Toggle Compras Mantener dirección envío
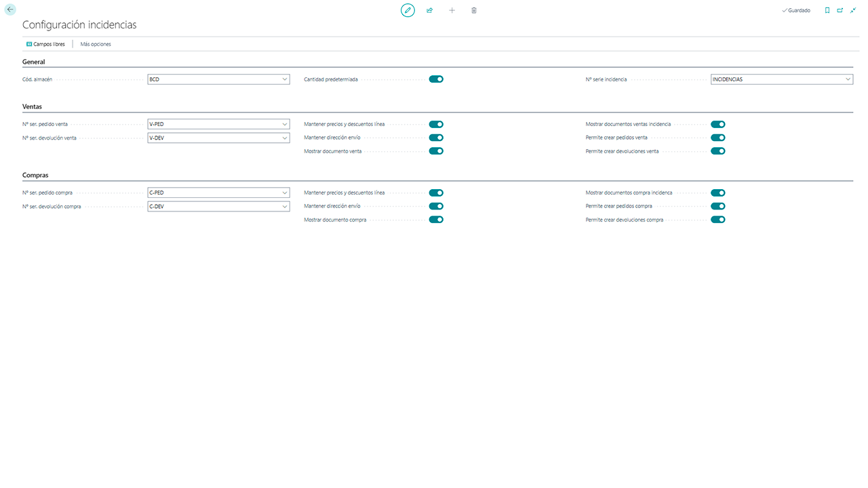The width and height of the screenshot is (868, 488). click(x=436, y=206)
